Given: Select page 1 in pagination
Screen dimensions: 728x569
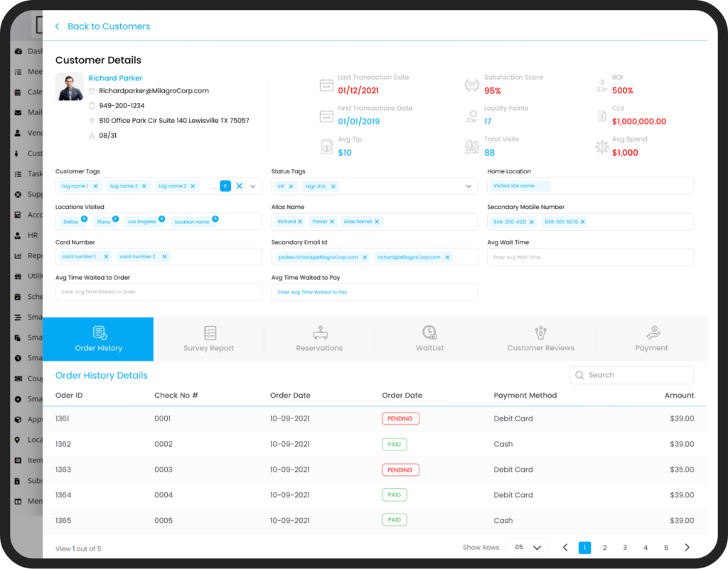Looking at the screenshot, I should pos(584,548).
